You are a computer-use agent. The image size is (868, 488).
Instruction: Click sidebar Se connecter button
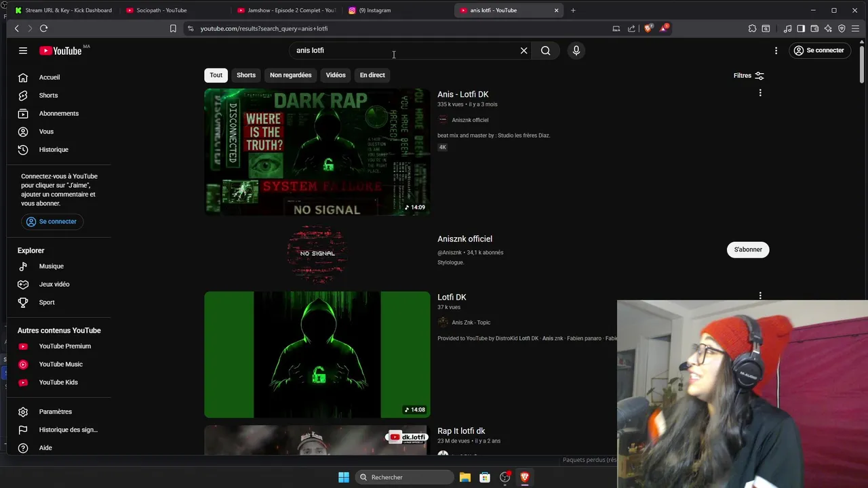pyautogui.click(x=52, y=222)
